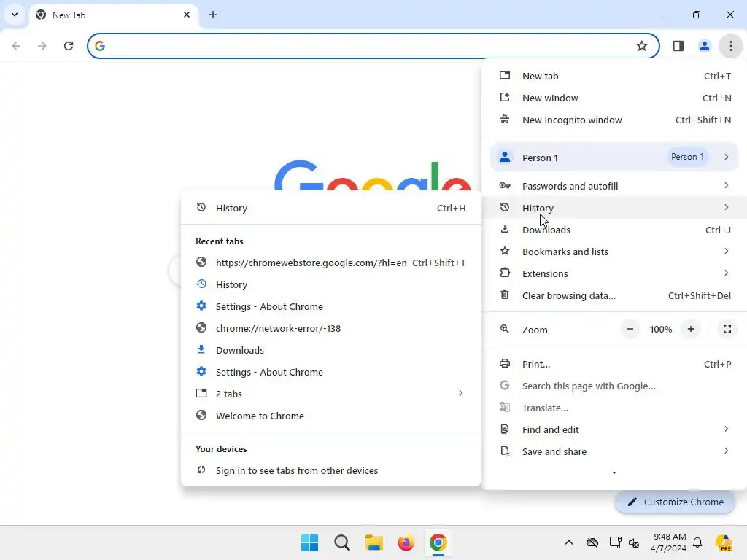Open Bookmarks and lists submenu
This screenshot has width=747, height=560.
[x=614, y=252]
